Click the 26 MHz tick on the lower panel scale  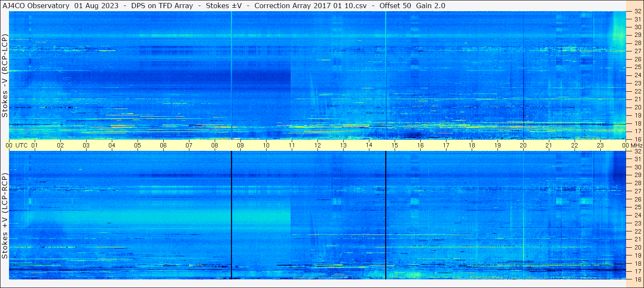point(637,199)
